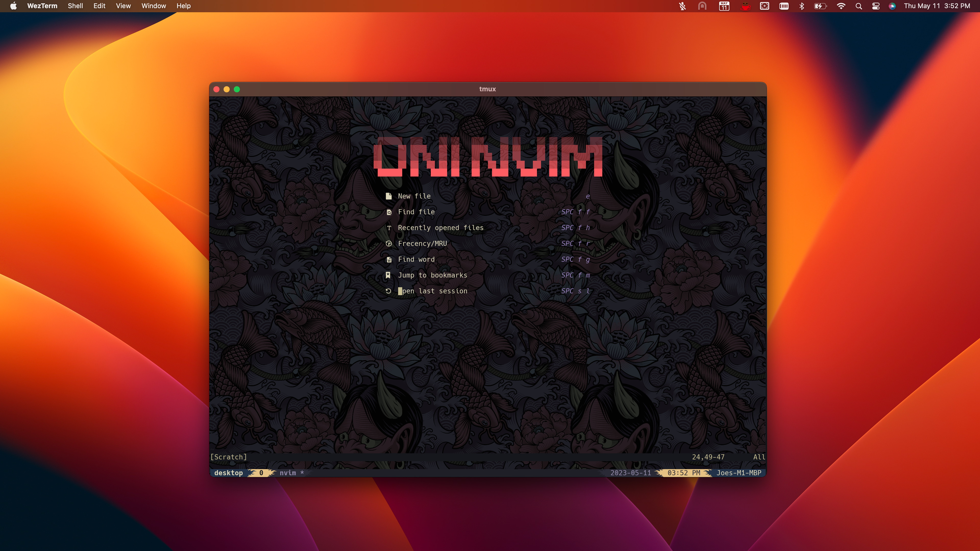
Task: Click the Recently opened files icon
Action: (x=389, y=228)
